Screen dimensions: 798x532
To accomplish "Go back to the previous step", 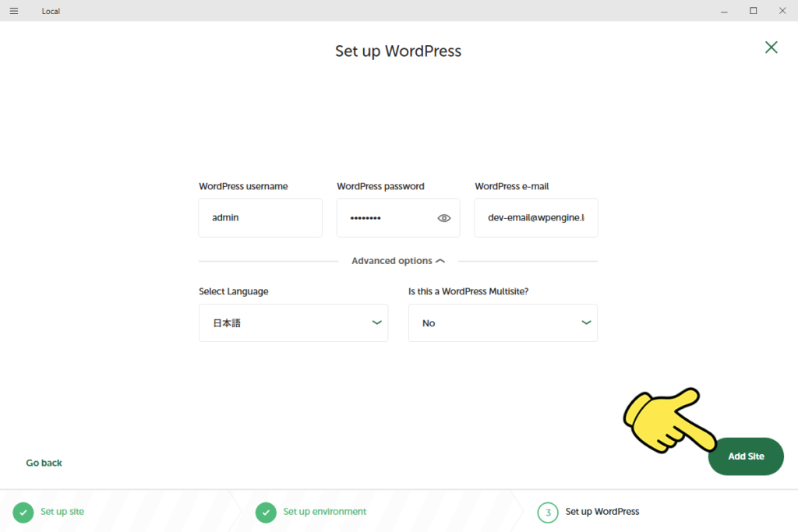I will (44, 463).
